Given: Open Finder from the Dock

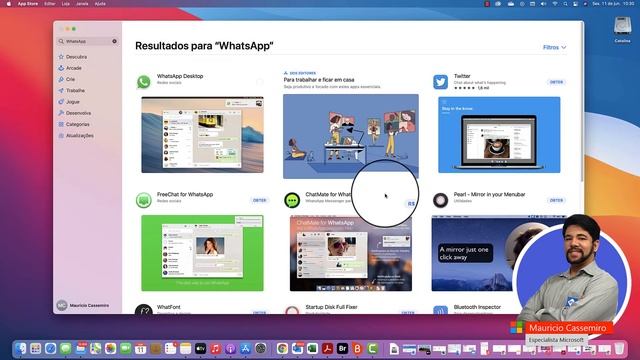Looking at the screenshot, I should pos(20,349).
